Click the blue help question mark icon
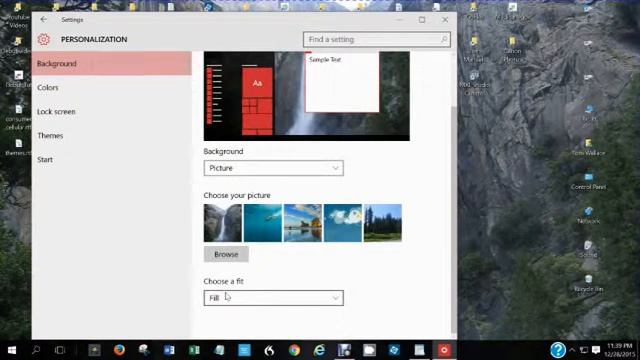Image resolution: width=640 pixels, height=360 pixels. pyautogui.click(x=558, y=350)
